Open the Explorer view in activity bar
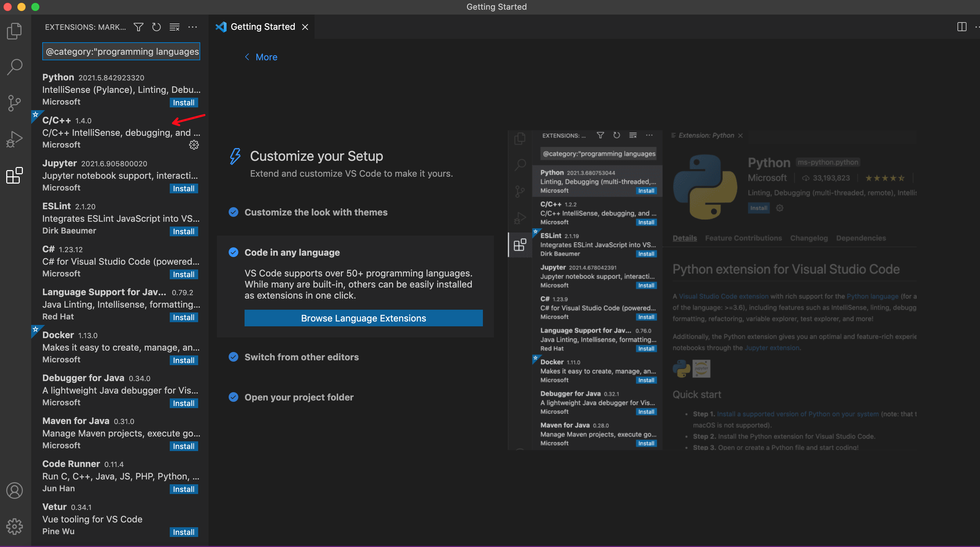 (15, 31)
